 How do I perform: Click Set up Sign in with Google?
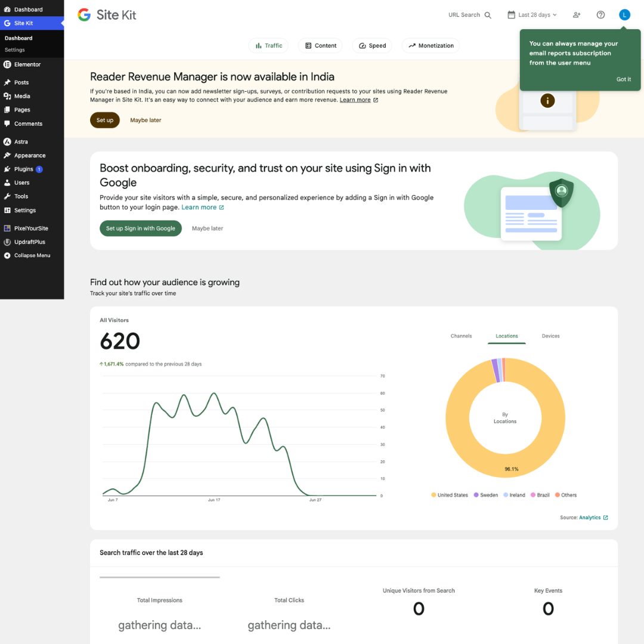(141, 228)
